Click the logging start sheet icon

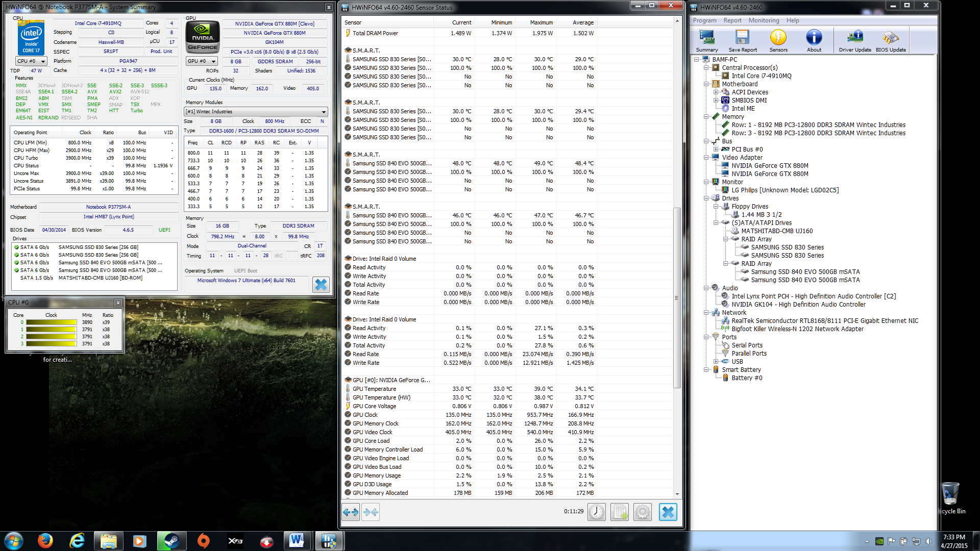coord(620,512)
